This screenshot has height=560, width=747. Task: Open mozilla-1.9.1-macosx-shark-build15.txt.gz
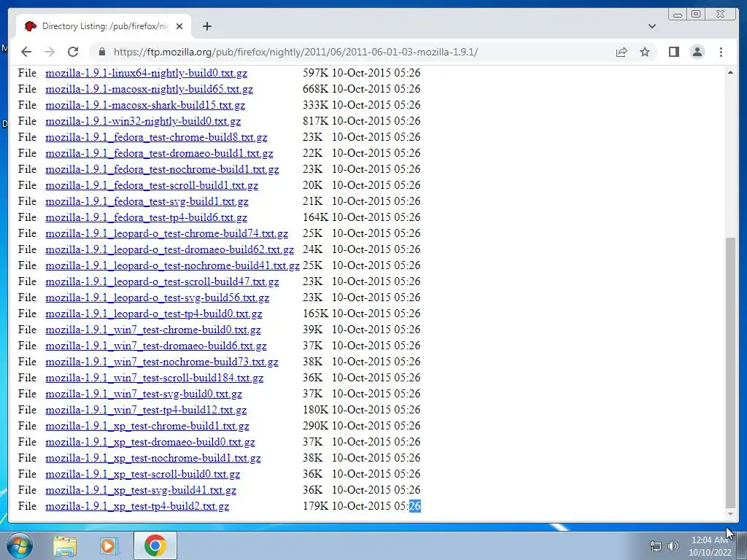[145, 105]
